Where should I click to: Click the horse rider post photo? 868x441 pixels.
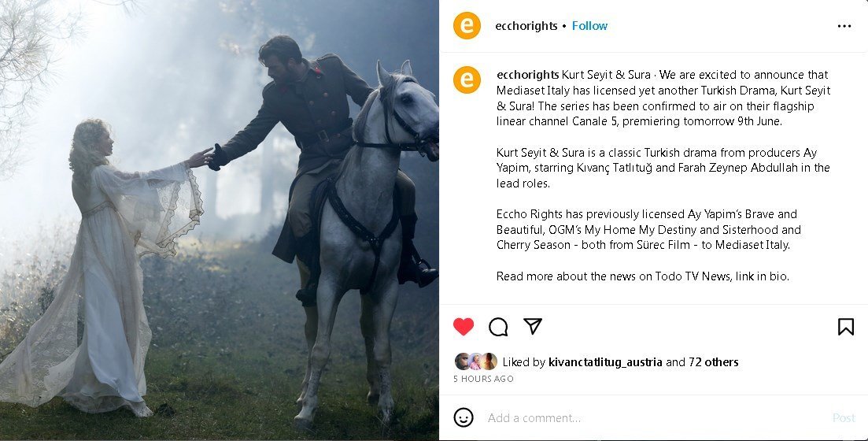(x=220, y=220)
